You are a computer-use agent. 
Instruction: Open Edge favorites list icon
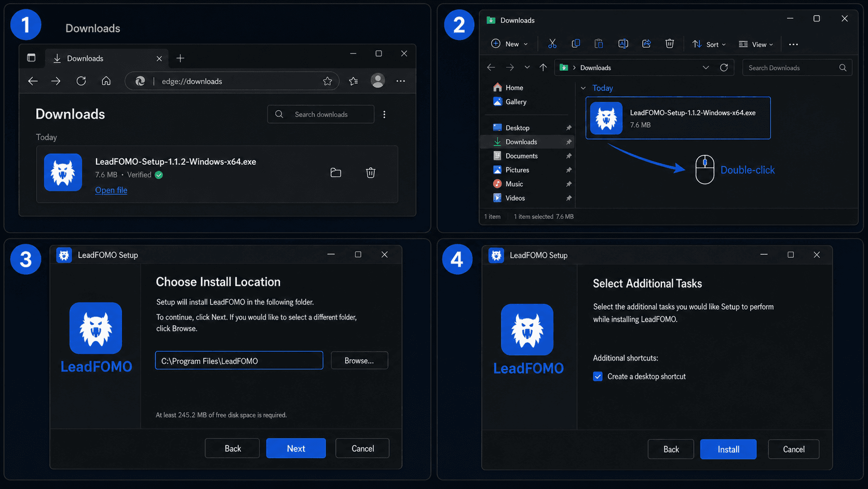tap(354, 81)
